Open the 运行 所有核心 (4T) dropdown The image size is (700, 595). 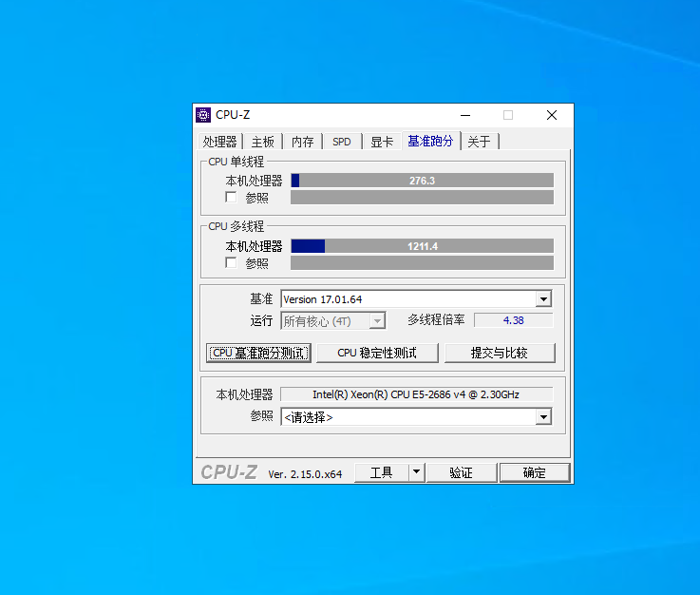click(x=377, y=320)
